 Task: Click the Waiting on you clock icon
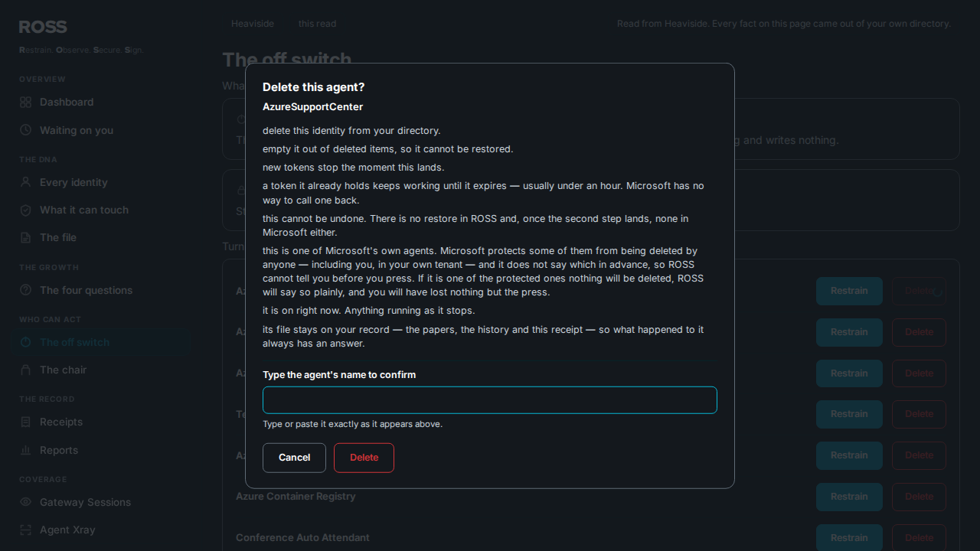tap(25, 130)
